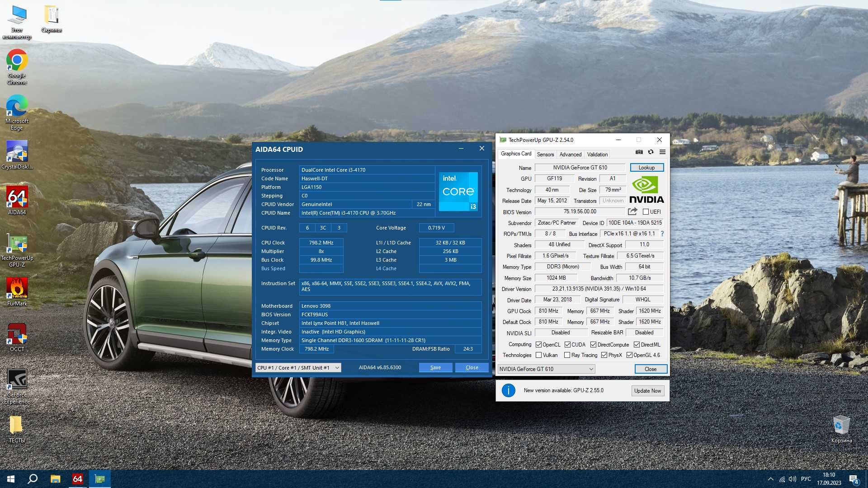The height and width of the screenshot is (488, 868).
Task: Click the volume icon in system tray
Action: (793, 479)
